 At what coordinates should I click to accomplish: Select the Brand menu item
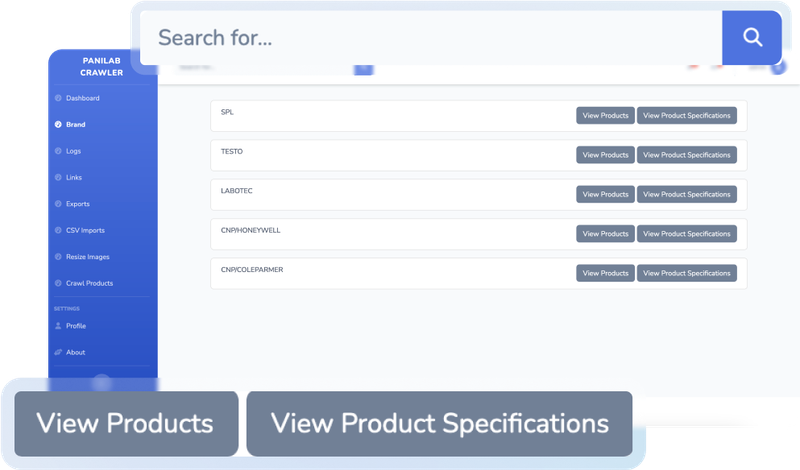click(x=75, y=125)
